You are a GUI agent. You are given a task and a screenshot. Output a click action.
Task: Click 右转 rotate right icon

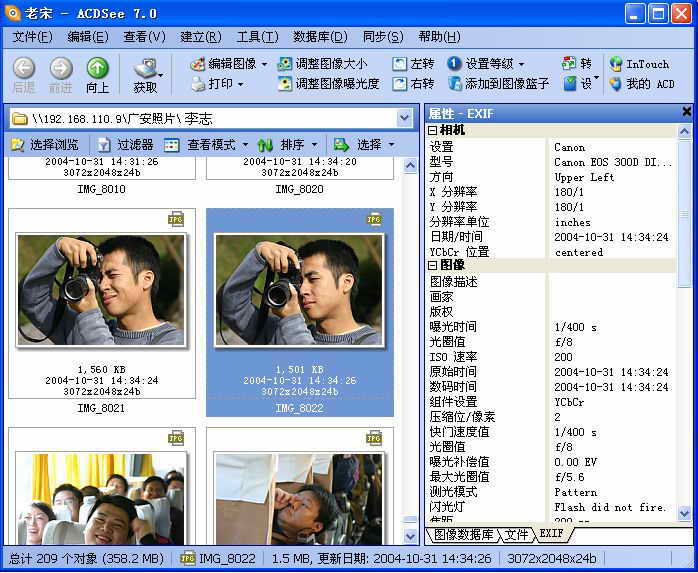pos(401,84)
